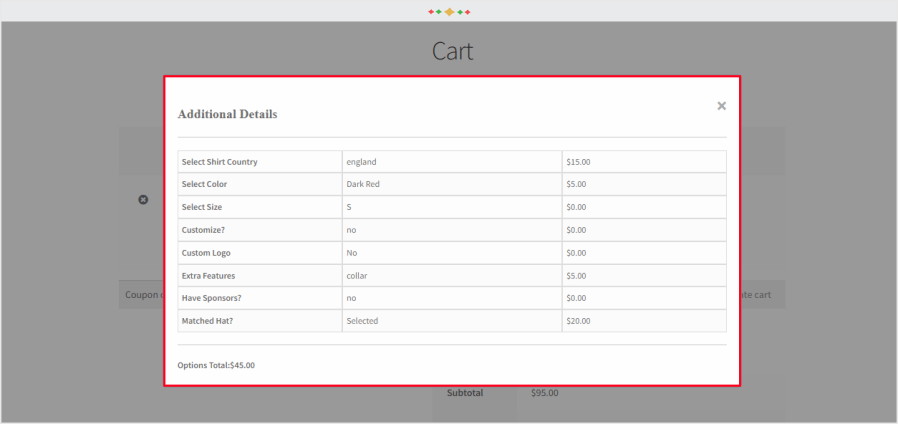Click the 'Have Sponsors?' label cell
This screenshot has width=898, height=424.
coord(260,298)
